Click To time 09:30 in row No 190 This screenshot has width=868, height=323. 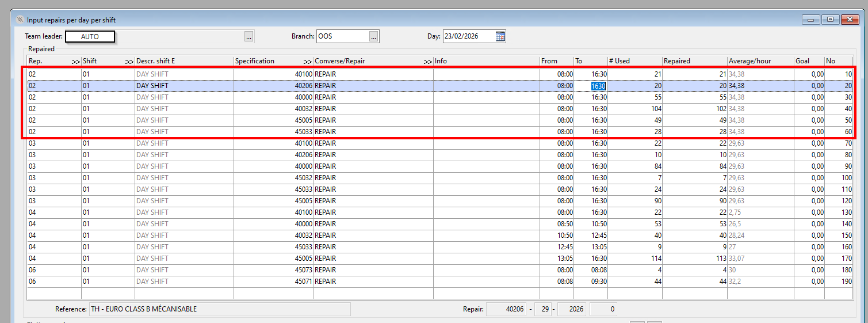(x=590, y=282)
